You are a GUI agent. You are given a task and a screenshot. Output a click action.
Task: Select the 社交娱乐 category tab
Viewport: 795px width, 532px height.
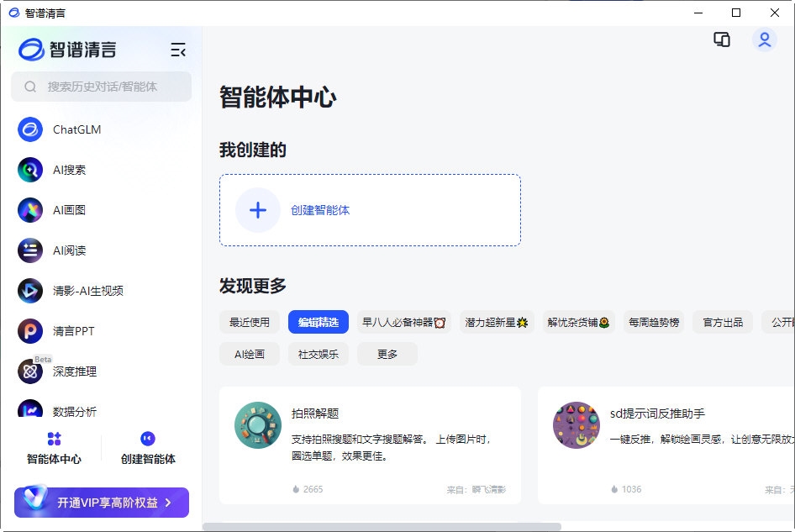[319, 354]
